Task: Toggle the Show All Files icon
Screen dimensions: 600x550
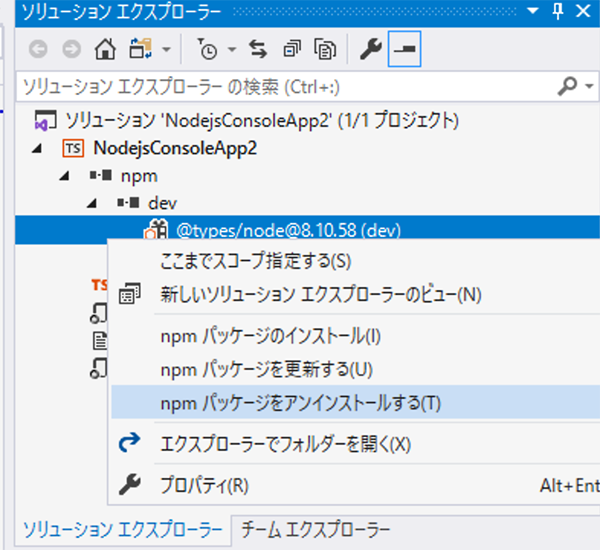Action: pos(325,49)
